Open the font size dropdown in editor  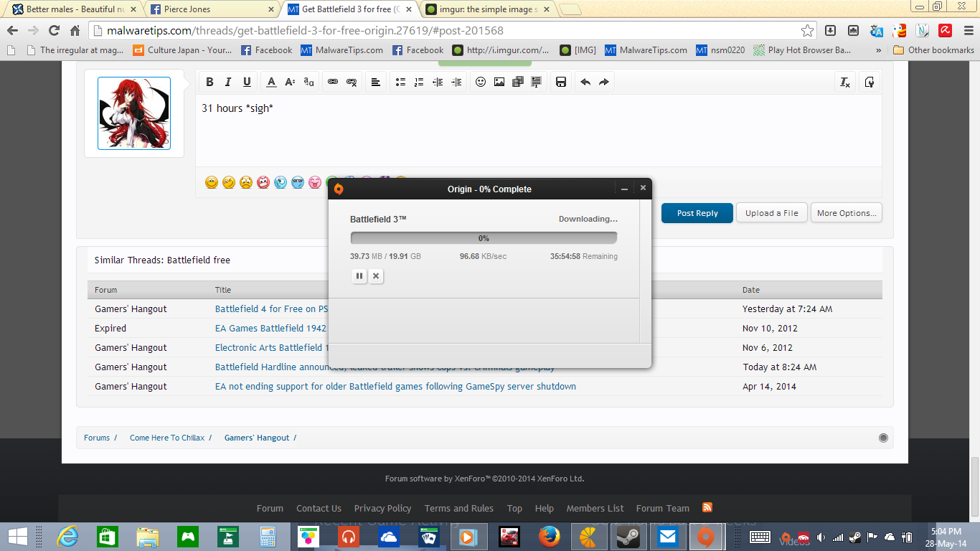click(290, 82)
